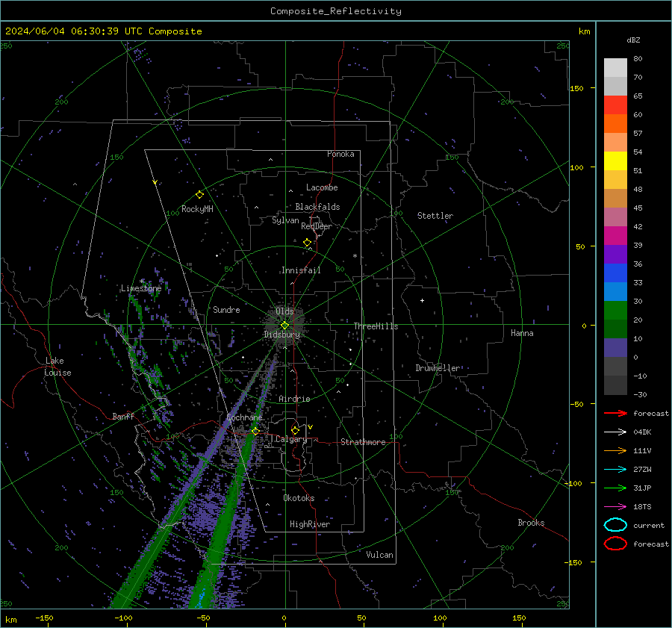Click the Strathmore town label
Screen dimensions: 672x628
tap(363, 442)
